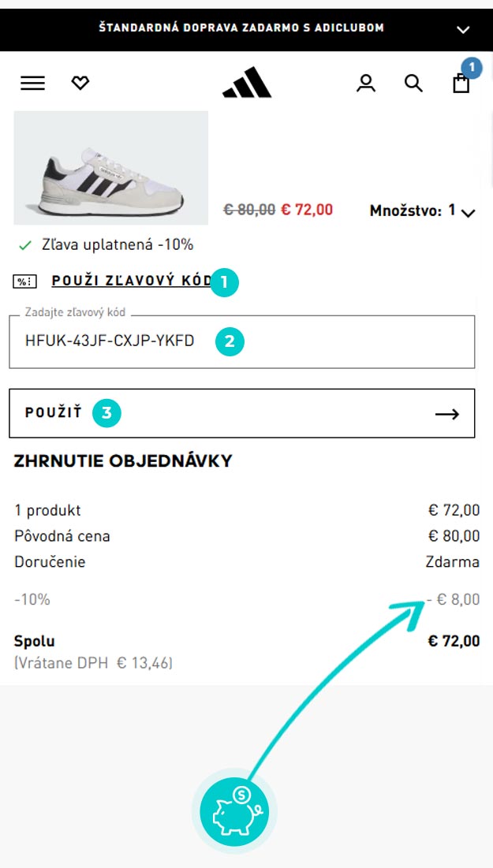This screenshot has width=493, height=868.
Task: Click the discounted price € 72,00 in red
Action: [x=307, y=210]
